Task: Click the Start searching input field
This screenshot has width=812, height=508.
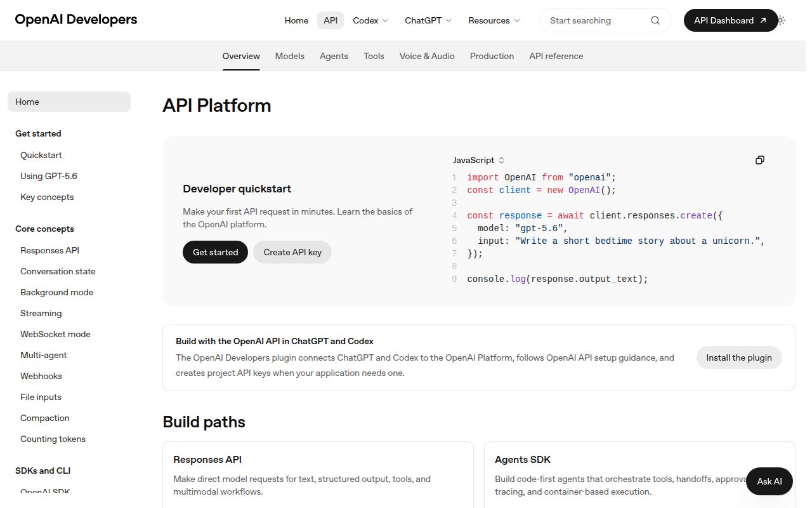Action: tap(605, 20)
